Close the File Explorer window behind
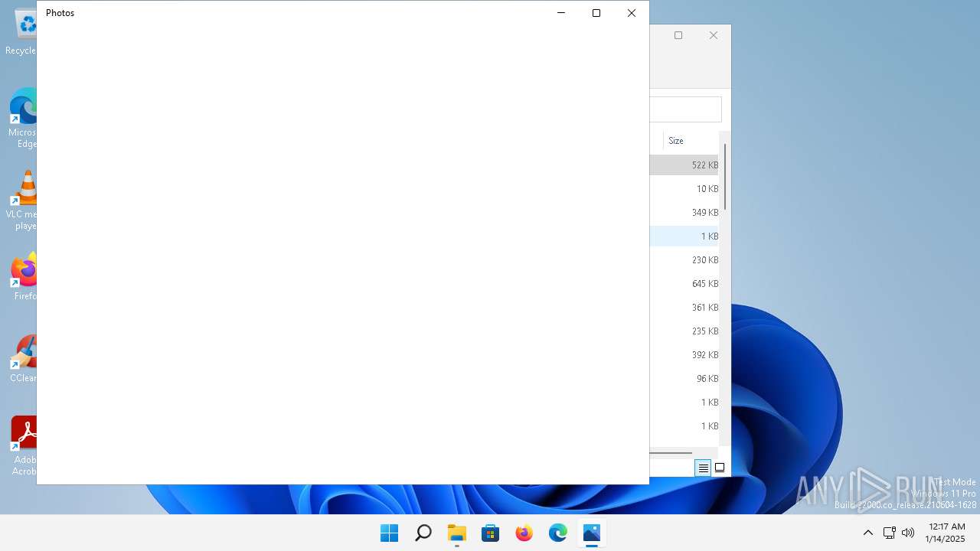980x551 pixels. 714,35
